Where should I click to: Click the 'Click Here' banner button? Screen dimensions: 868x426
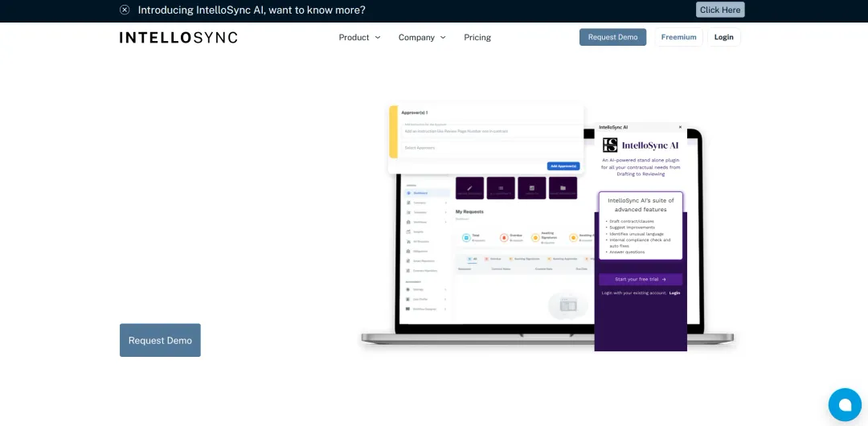click(719, 10)
